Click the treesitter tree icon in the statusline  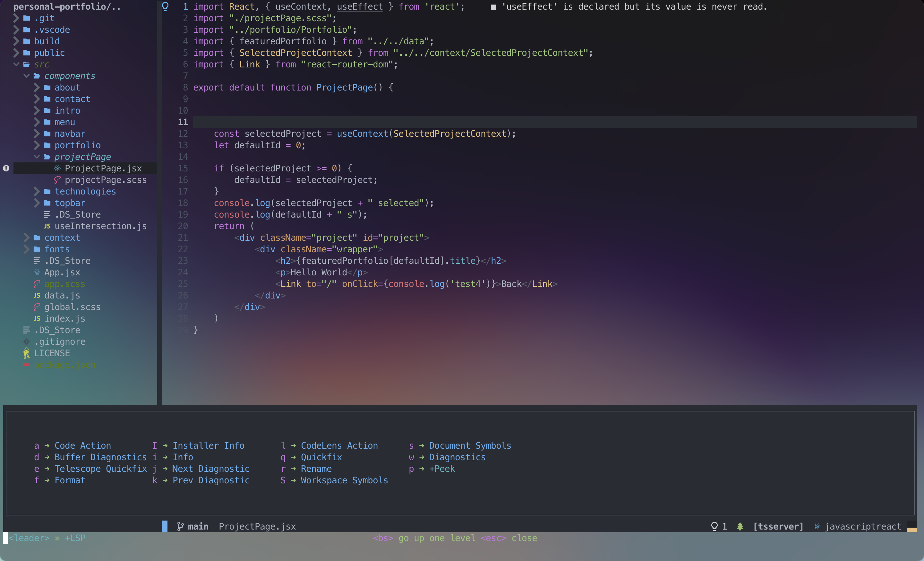pos(740,527)
